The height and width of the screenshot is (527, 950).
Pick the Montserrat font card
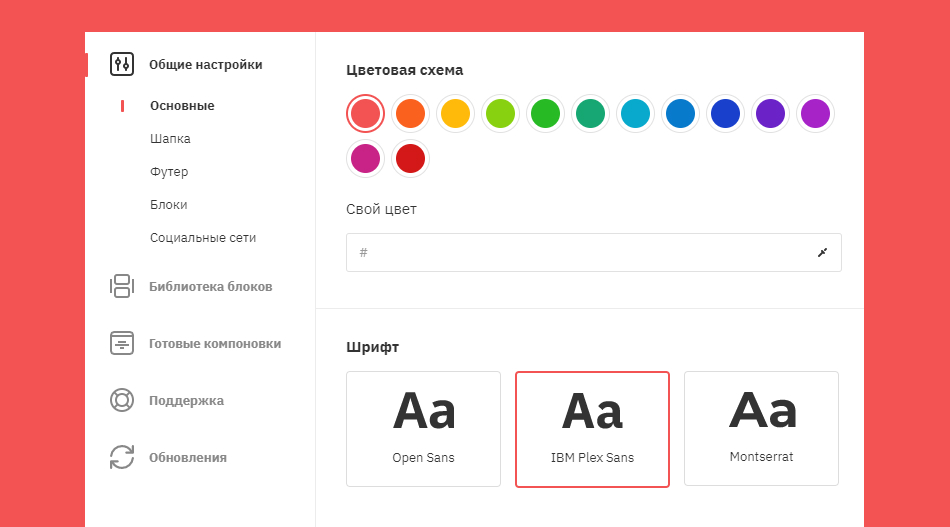(x=761, y=429)
